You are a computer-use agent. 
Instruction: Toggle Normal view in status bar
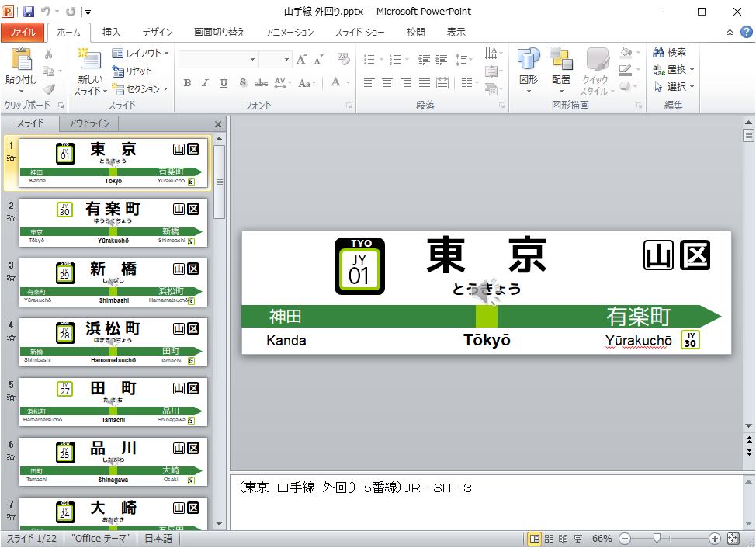535,539
